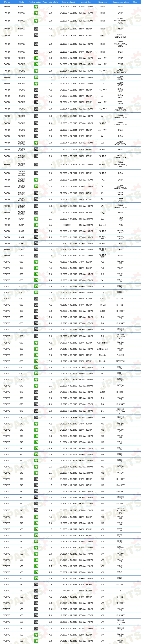Screen dimensions: 141x644
Task: Click the production years cell 12.2010 -> 12.2012 in E400V1 row
Action: click(x=68, y=355)
